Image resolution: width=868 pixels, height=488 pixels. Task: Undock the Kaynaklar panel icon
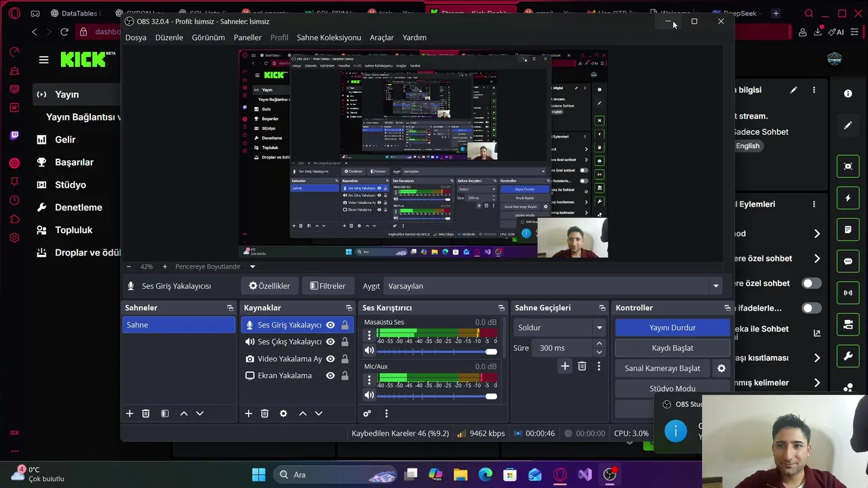pos(349,308)
